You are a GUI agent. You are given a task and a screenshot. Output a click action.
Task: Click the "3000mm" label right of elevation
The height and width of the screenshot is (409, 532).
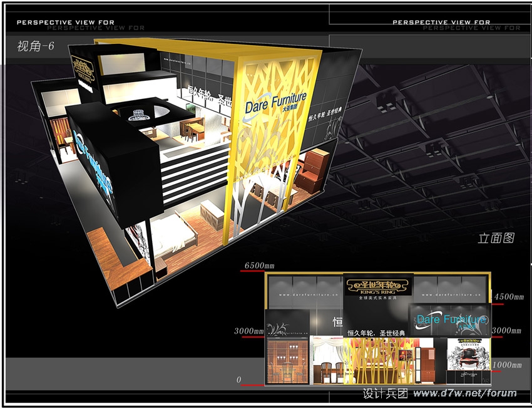pos(506,331)
